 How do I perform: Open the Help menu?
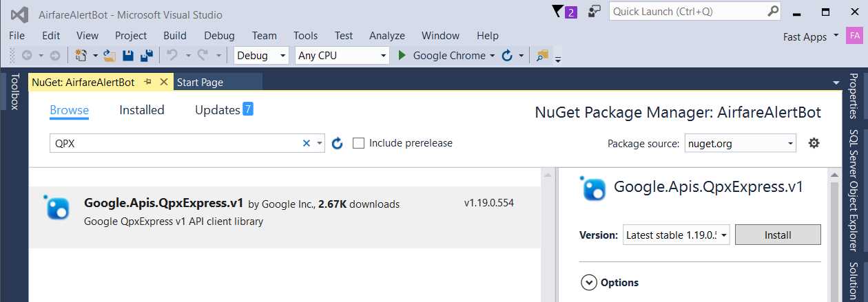tap(487, 35)
